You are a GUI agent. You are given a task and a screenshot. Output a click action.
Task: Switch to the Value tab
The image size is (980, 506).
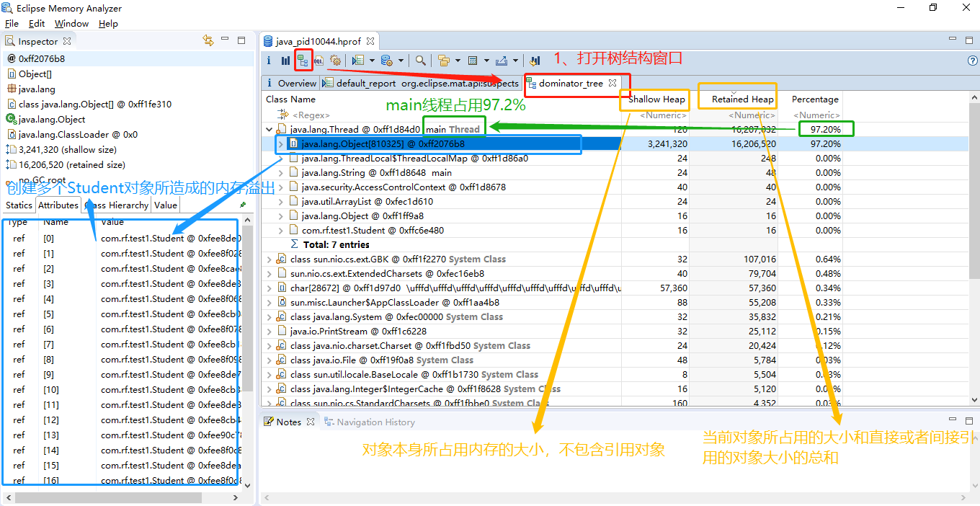[x=165, y=205]
